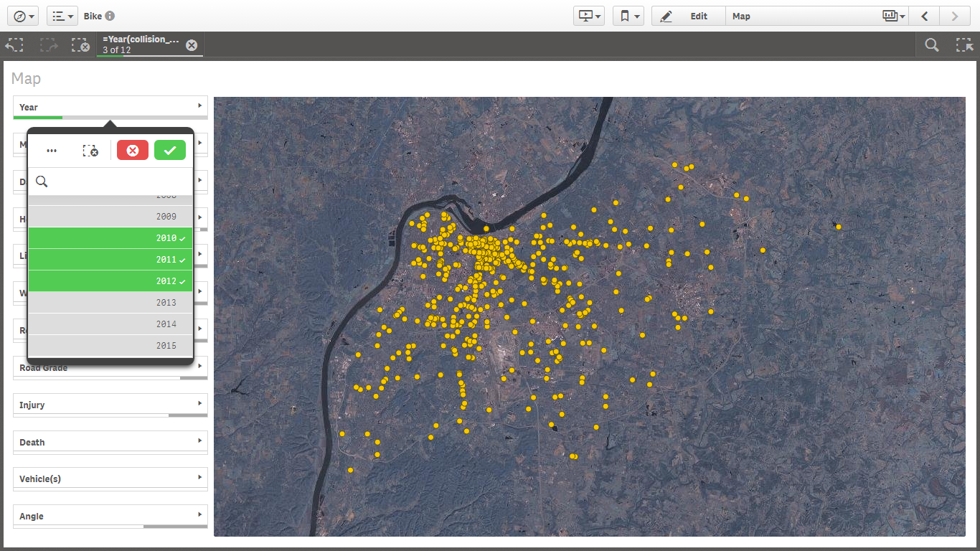Open the navigation compass menu
The image size is (980, 551).
click(x=24, y=16)
